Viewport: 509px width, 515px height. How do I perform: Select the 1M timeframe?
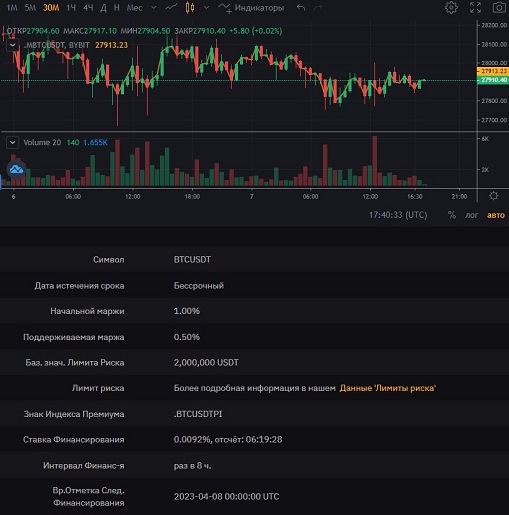[x=12, y=8]
